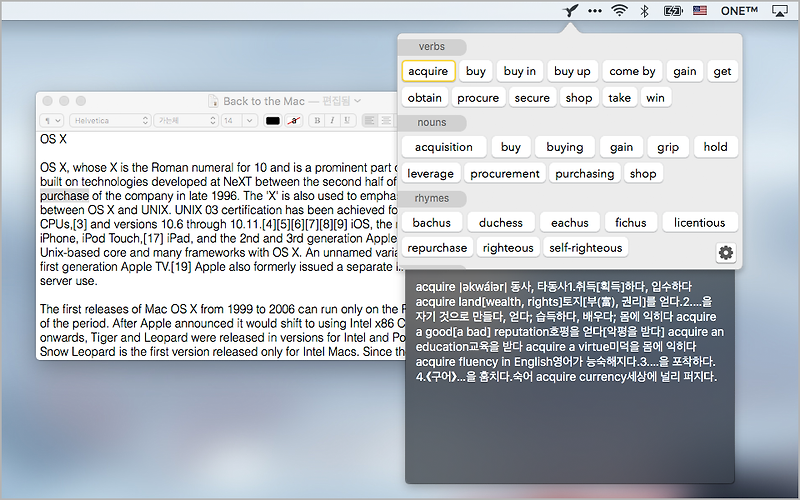Open the Helvetica font family dropdown
The height and width of the screenshot is (500, 800).
pos(110,120)
